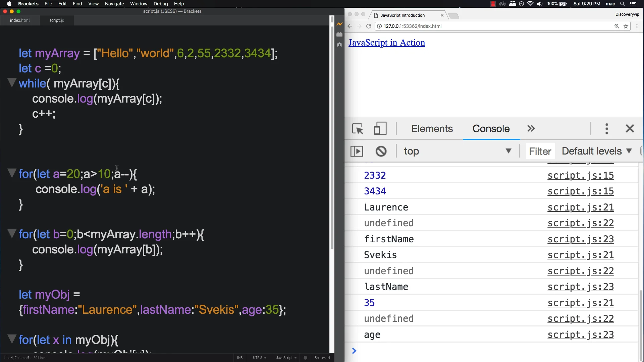The width and height of the screenshot is (644, 362).
Task: Collapse the for a=20 loop block
Action: pyautogui.click(x=12, y=173)
